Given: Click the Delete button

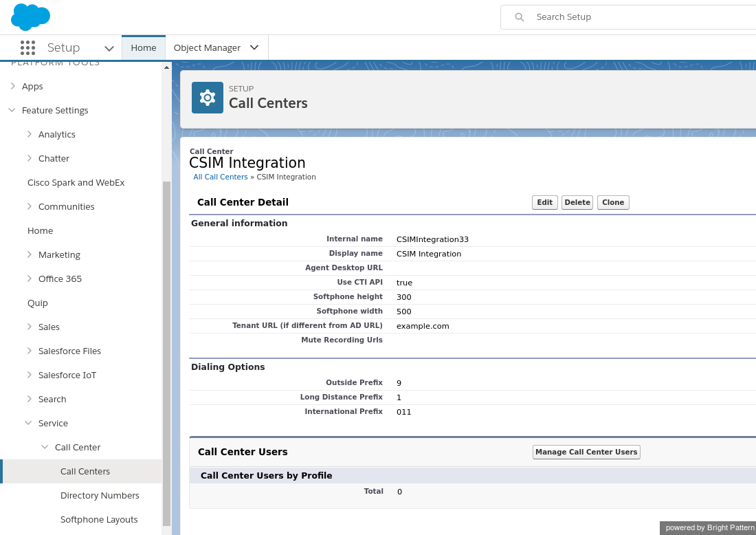Looking at the screenshot, I should 577,203.
